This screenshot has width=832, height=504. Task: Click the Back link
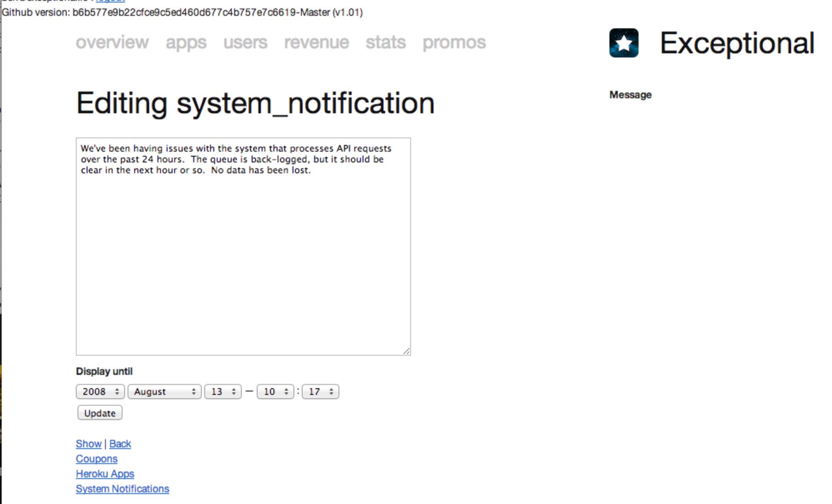[120, 444]
